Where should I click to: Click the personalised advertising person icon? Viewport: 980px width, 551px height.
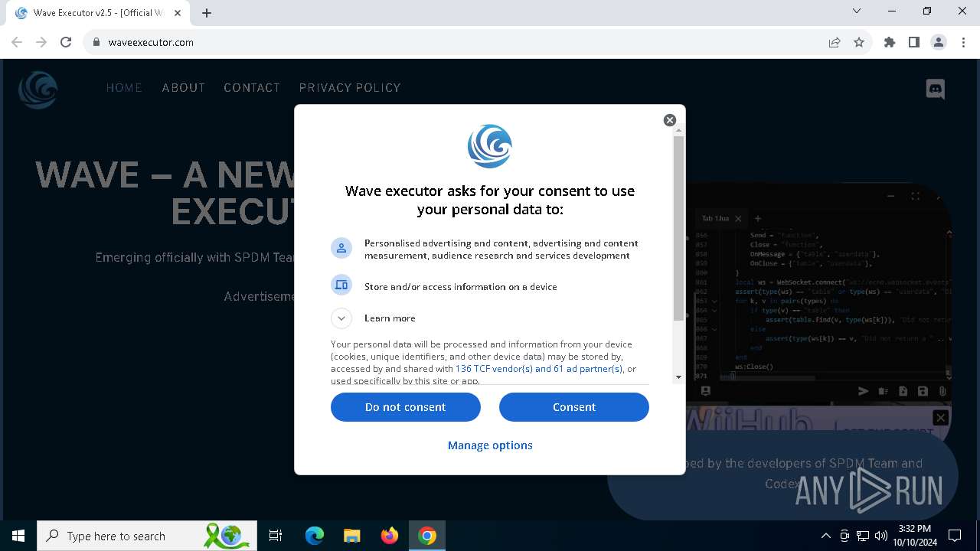pos(341,248)
